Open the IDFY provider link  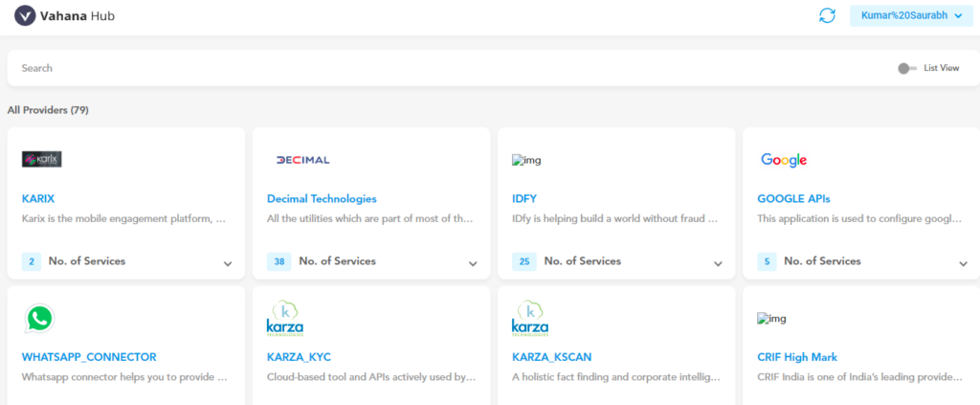tap(524, 199)
